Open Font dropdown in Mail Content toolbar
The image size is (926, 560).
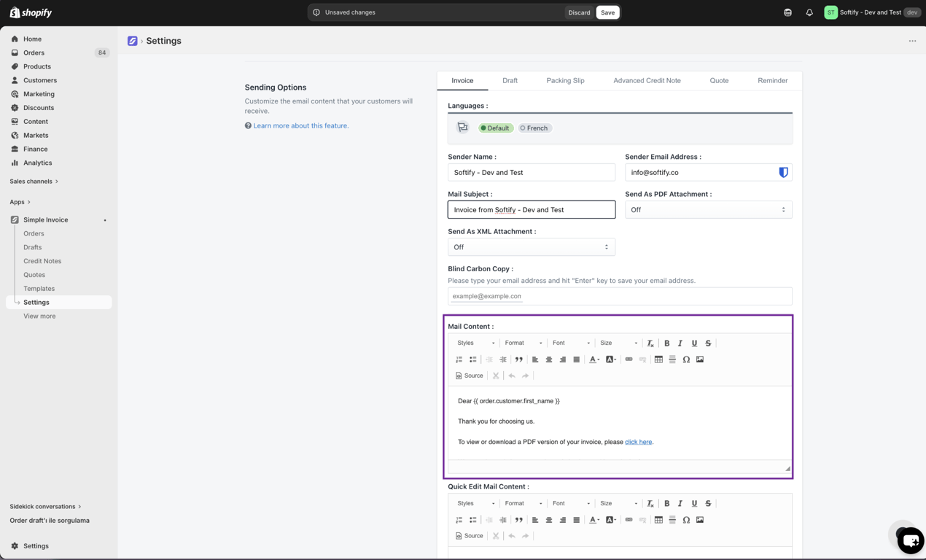[571, 343]
